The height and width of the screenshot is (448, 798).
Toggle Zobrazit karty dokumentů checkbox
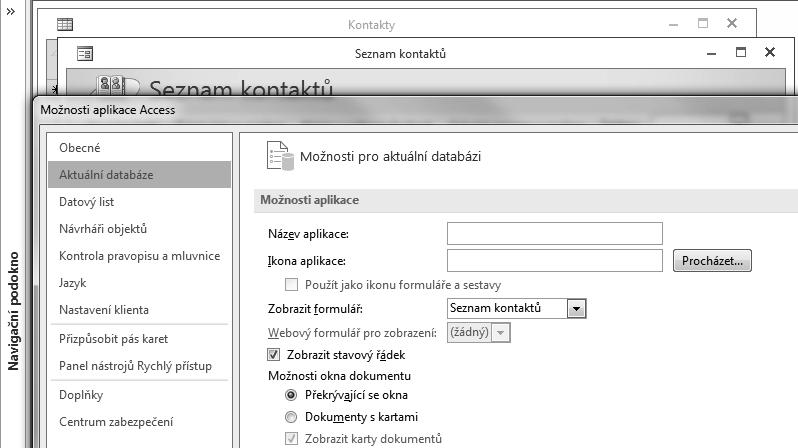coord(291,438)
